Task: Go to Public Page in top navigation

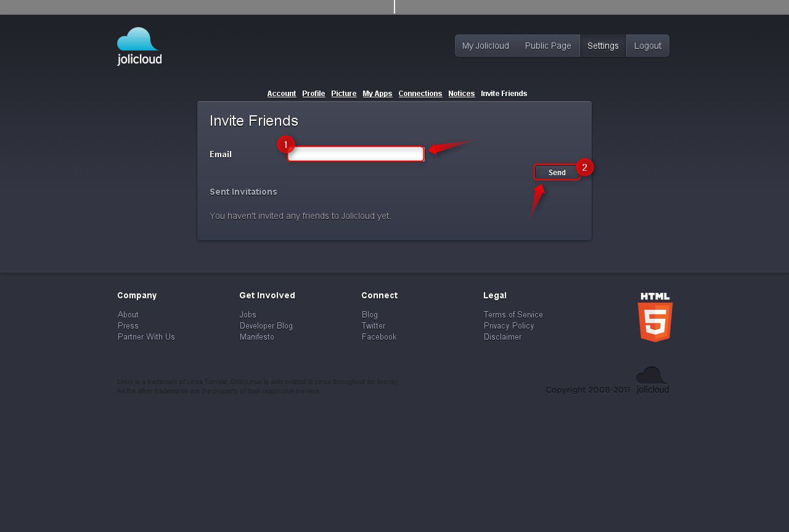Action: [548, 46]
